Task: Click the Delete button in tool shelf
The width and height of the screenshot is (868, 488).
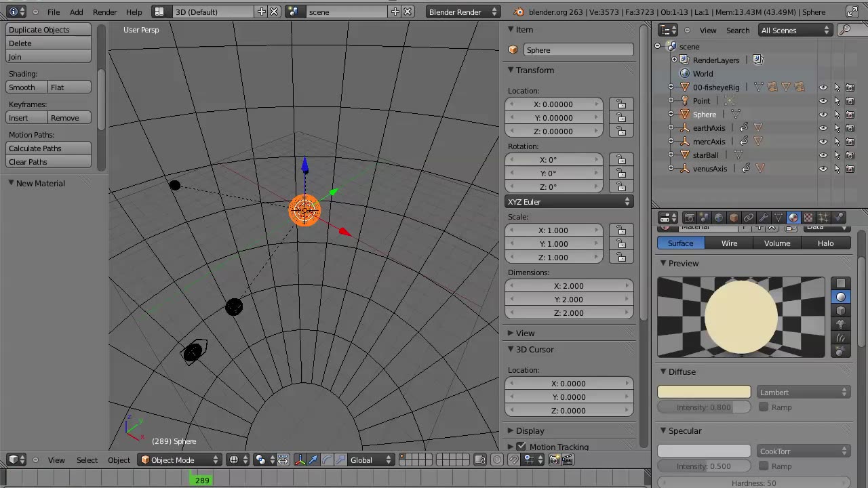Action: coord(48,43)
